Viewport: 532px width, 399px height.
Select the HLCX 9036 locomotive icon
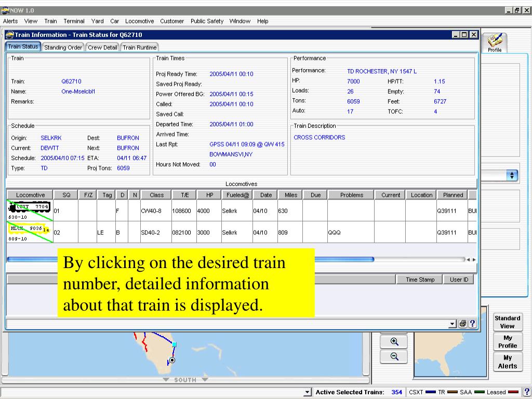pyautogui.click(x=29, y=229)
